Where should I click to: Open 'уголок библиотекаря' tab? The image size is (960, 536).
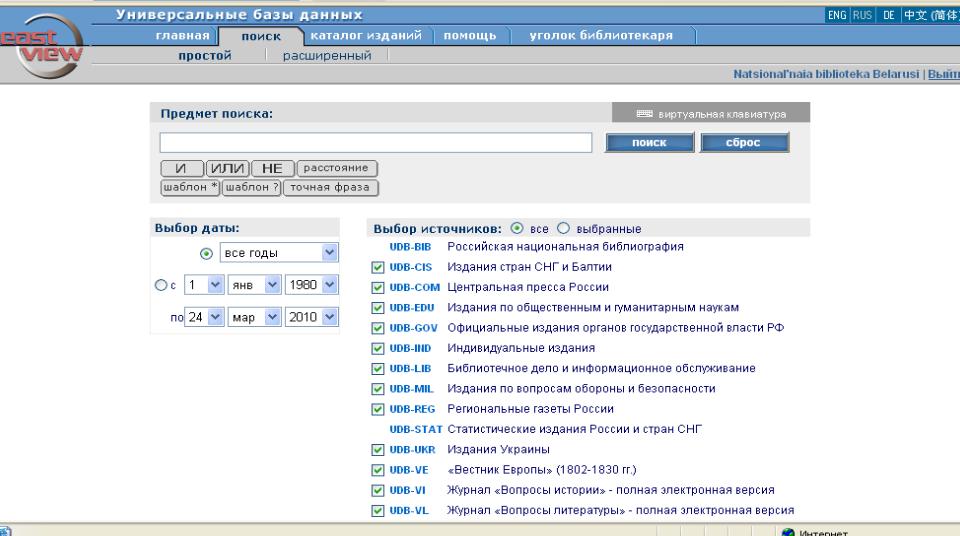(x=601, y=36)
